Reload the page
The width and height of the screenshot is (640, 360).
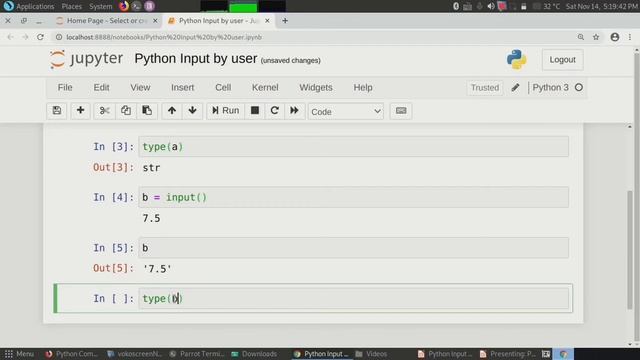(40, 37)
